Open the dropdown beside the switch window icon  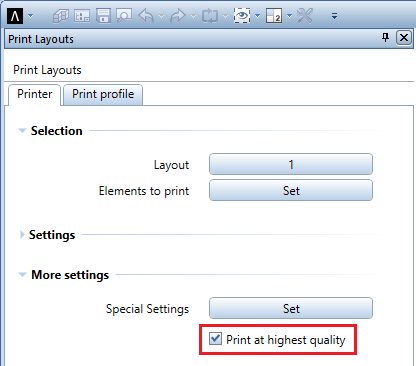[x=225, y=16]
